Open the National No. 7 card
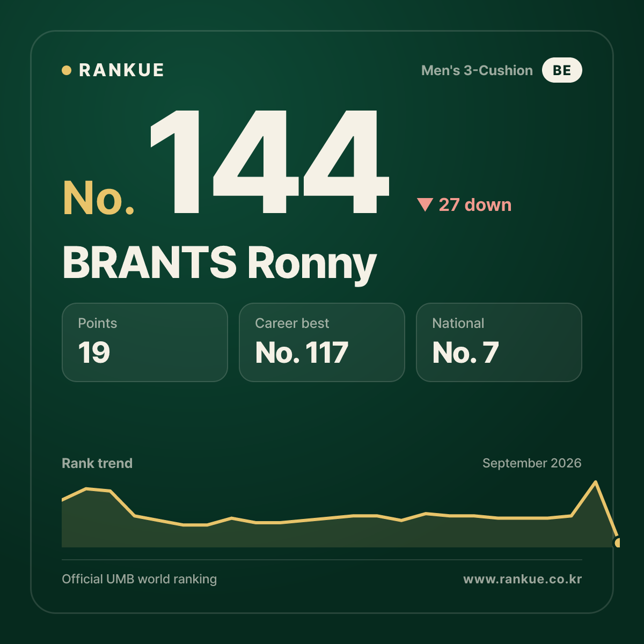This screenshot has width=644, height=644. [499, 342]
